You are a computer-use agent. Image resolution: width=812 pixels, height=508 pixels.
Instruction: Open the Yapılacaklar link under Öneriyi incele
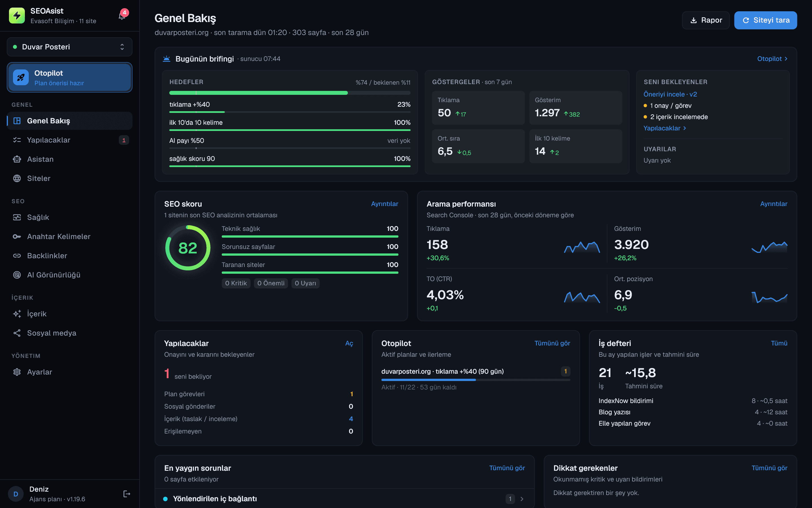pyautogui.click(x=665, y=128)
